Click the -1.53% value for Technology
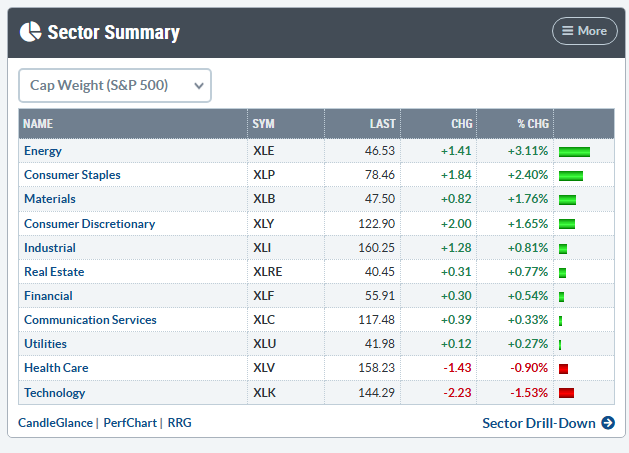Image resolution: width=629 pixels, height=453 pixels. coord(529,392)
